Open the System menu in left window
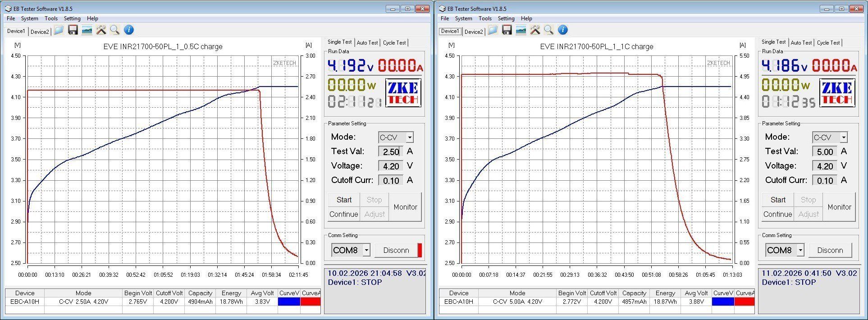Viewport: 868px width, 320px height. click(29, 18)
